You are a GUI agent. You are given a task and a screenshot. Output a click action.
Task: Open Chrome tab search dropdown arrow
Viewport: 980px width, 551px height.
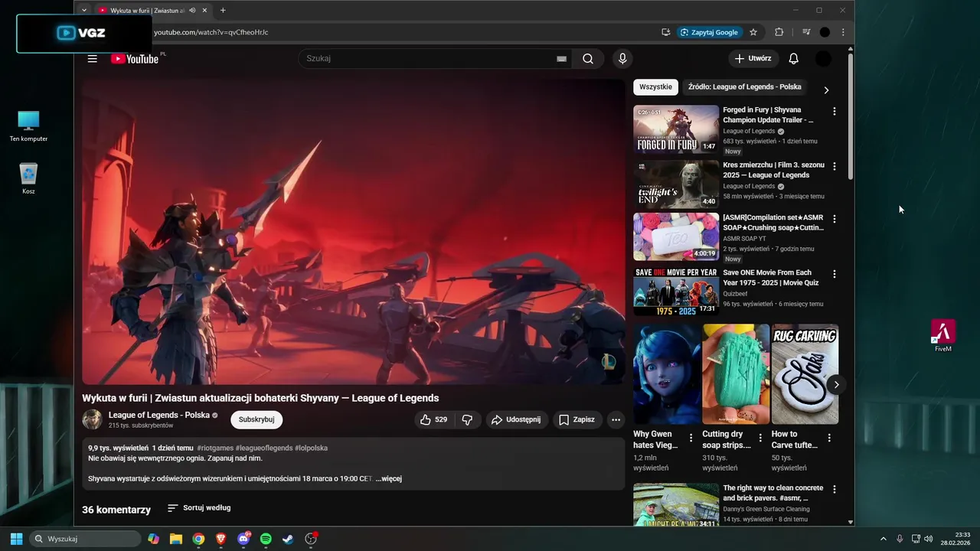84,11
